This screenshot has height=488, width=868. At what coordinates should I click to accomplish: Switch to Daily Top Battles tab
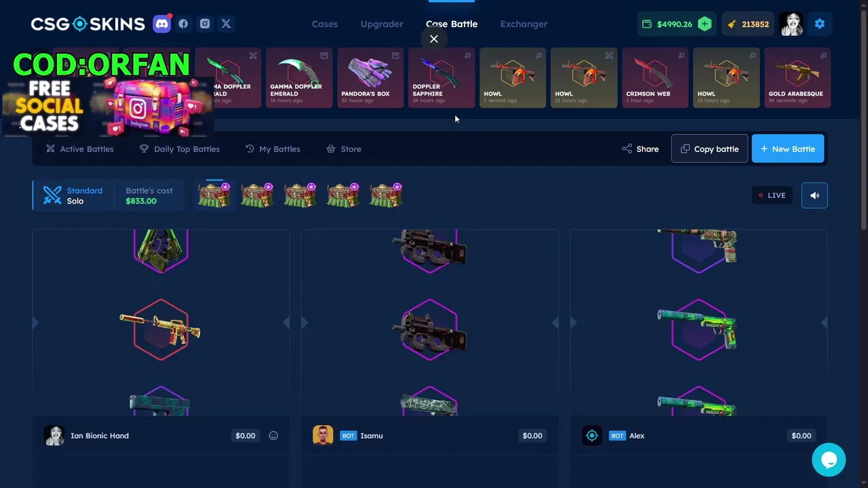click(180, 148)
